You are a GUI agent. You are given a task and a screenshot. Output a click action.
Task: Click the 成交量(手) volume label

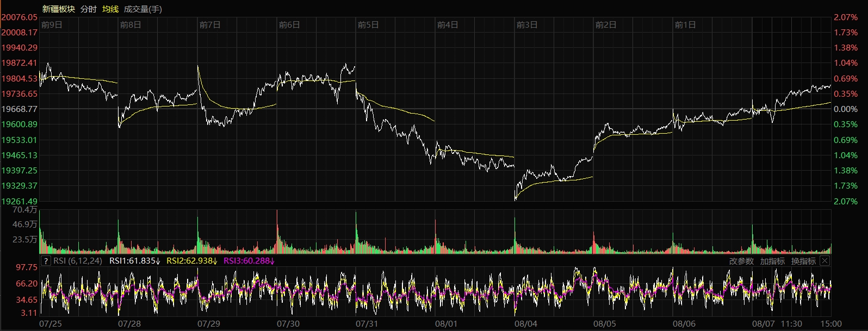[142, 9]
